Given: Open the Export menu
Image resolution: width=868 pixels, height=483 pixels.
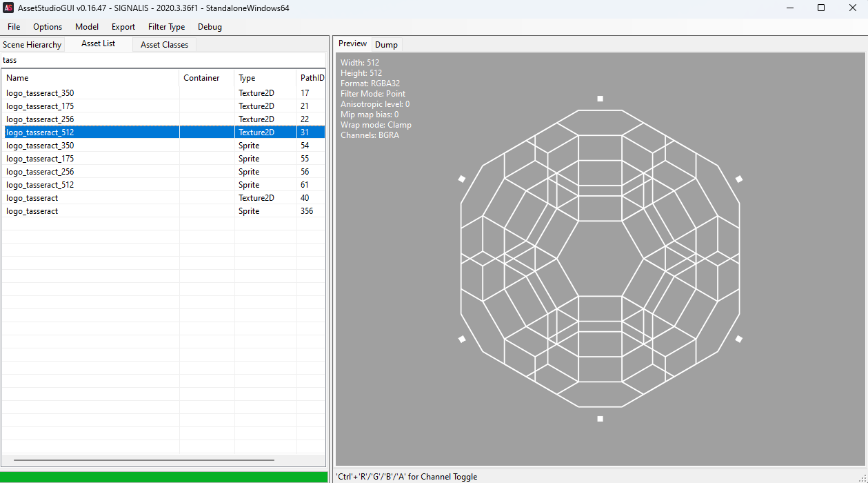Looking at the screenshot, I should (123, 27).
